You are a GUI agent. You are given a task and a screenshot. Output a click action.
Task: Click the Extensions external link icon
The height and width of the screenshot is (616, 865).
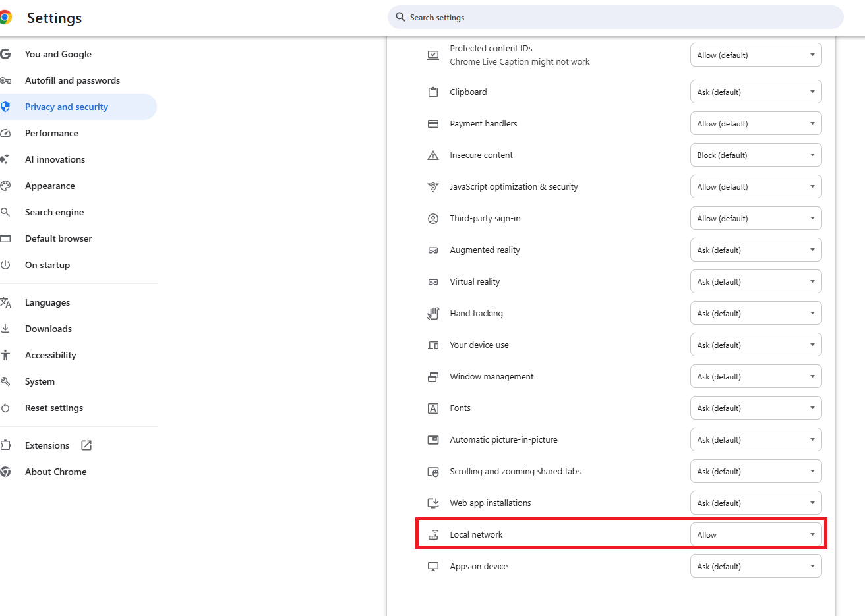click(x=86, y=445)
